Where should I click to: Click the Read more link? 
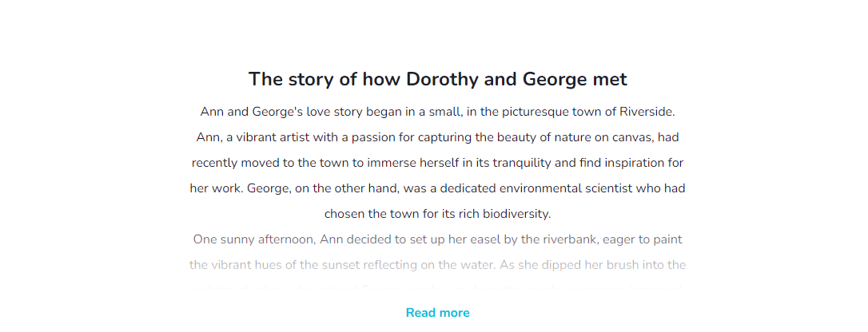pyautogui.click(x=437, y=313)
